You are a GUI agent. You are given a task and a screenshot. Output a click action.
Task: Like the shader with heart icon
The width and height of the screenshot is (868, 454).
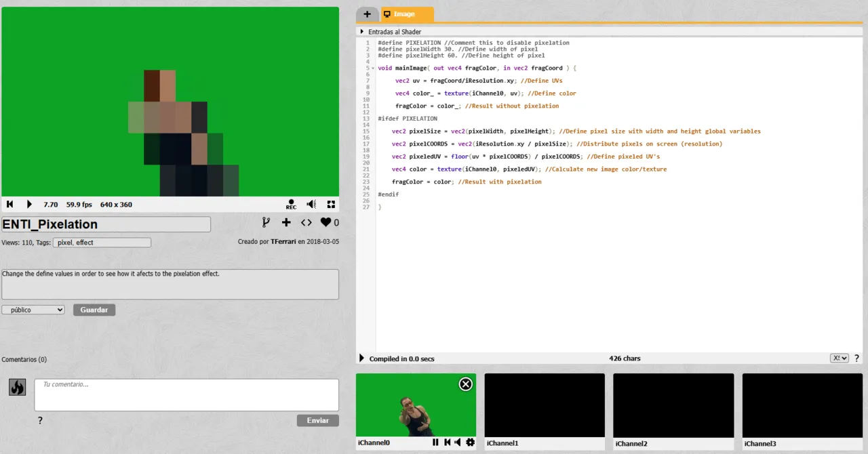[325, 222]
